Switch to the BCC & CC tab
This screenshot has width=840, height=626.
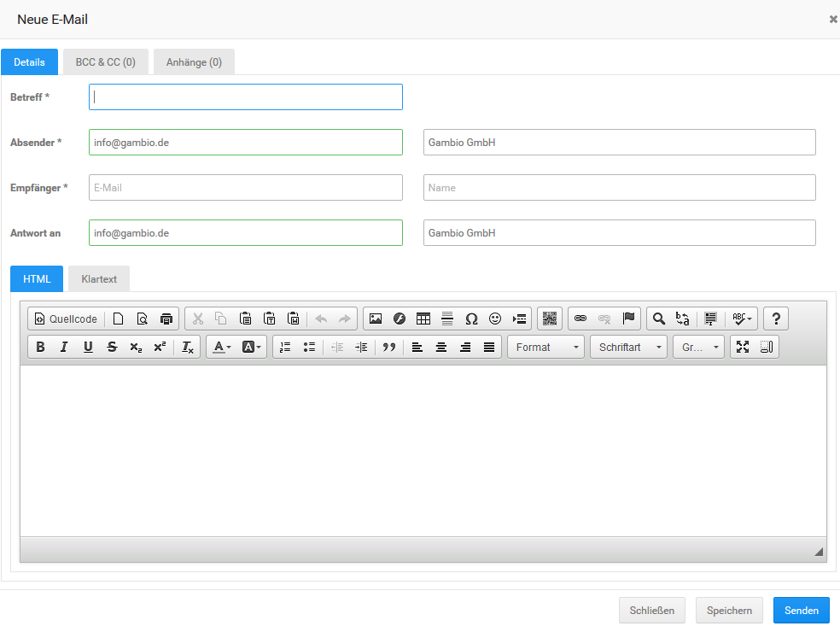point(106,62)
